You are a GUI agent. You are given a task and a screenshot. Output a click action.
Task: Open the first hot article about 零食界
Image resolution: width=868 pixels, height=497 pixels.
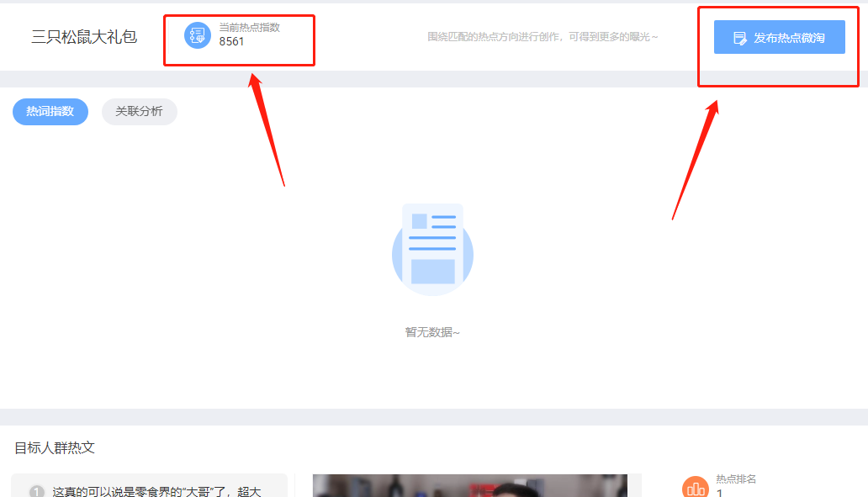[x=156, y=492]
